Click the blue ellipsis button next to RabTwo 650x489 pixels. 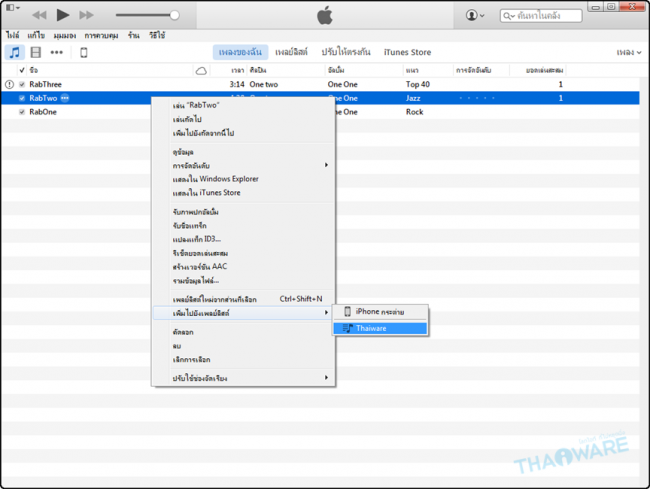[65, 98]
